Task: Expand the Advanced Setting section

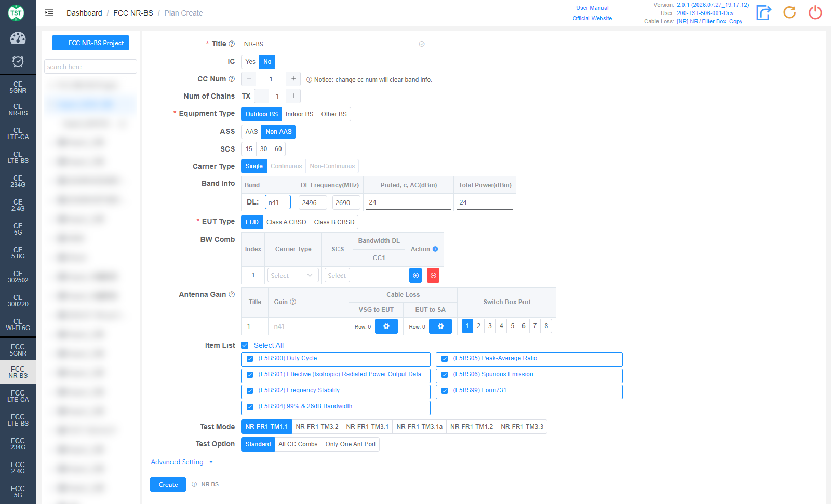Action: 182,462
